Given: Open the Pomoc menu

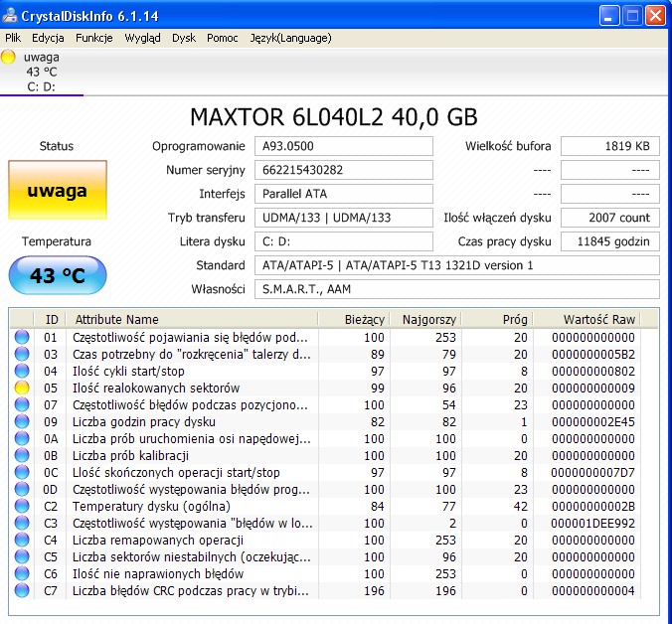Looking at the screenshot, I should point(223,38).
